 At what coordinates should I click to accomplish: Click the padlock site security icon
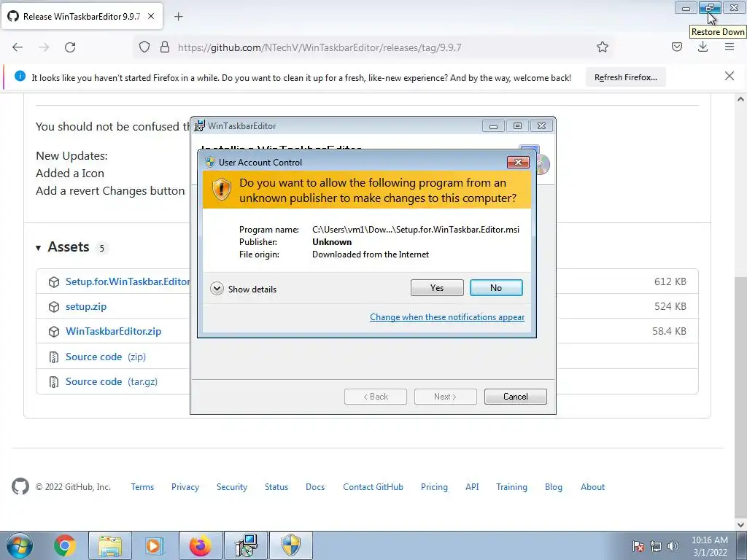[x=165, y=47]
